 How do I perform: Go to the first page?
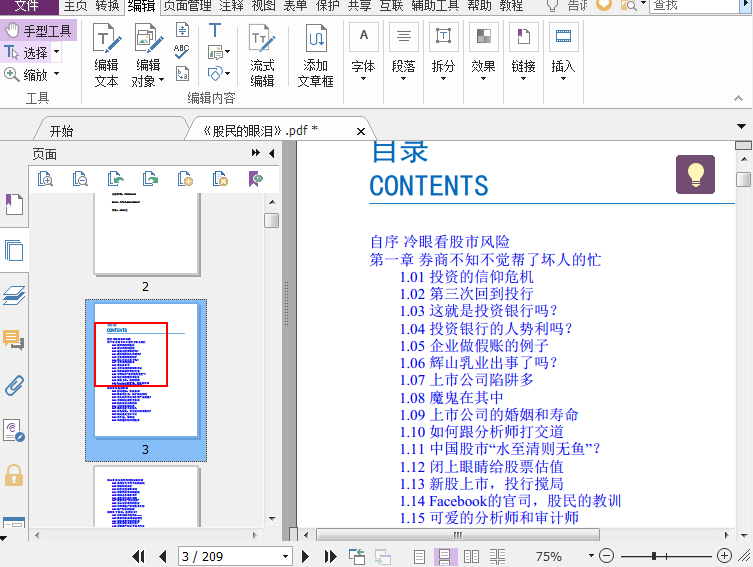(138, 556)
